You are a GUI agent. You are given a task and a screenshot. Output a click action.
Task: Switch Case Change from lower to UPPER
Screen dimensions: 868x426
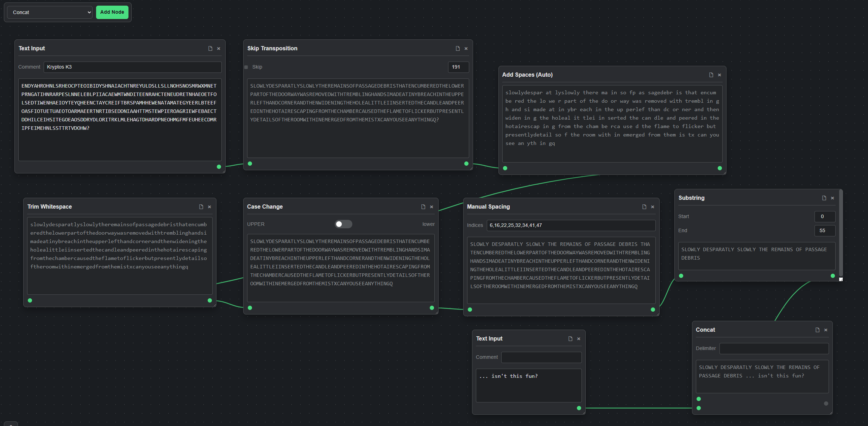click(343, 224)
